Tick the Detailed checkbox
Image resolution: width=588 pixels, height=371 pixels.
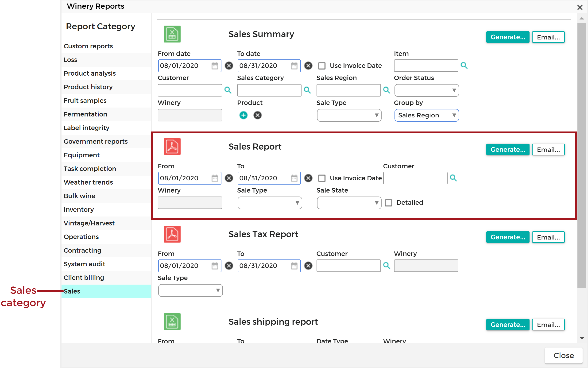pos(388,203)
